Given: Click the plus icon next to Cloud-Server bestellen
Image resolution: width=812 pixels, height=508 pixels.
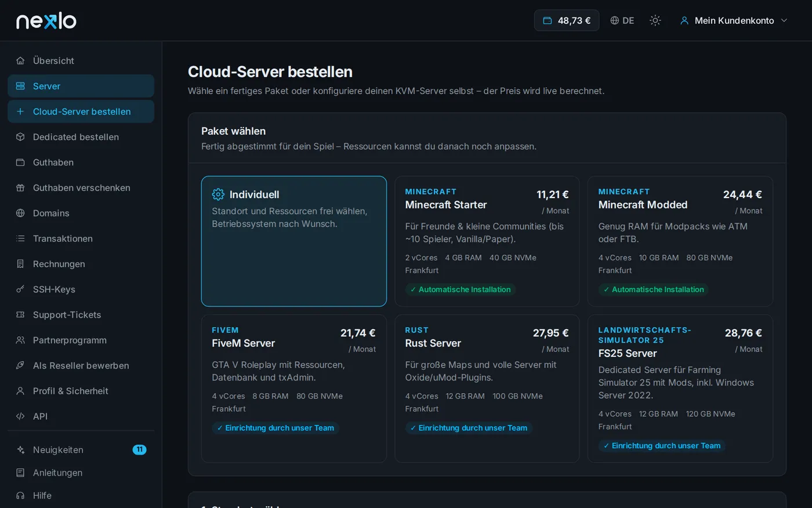Looking at the screenshot, I should pos(20,111).
